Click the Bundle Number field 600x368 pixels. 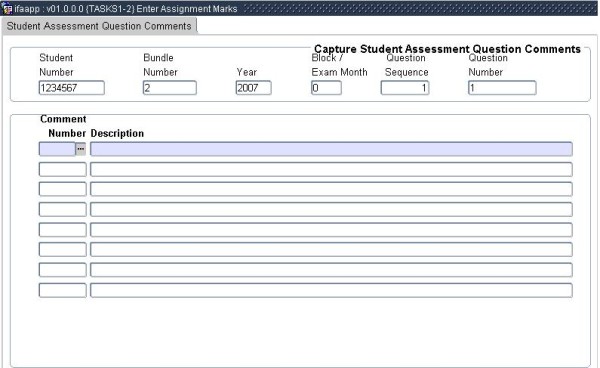click(x=170, y=88)
